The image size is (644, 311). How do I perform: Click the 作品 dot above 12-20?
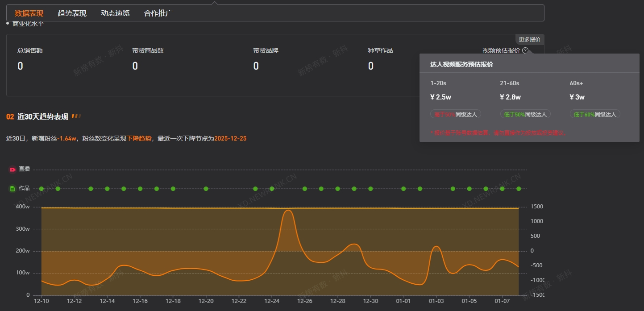point(206,189)
